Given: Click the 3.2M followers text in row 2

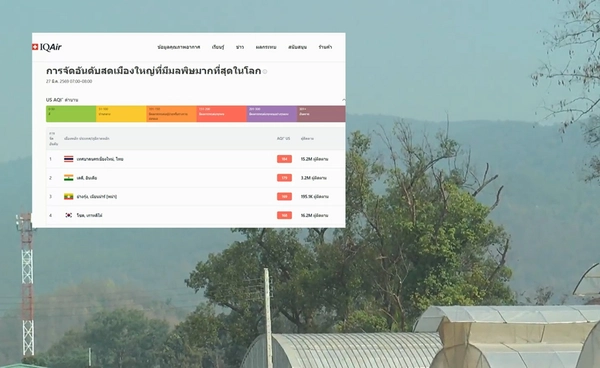Looking at the screenshot, I should click(314, 177).
